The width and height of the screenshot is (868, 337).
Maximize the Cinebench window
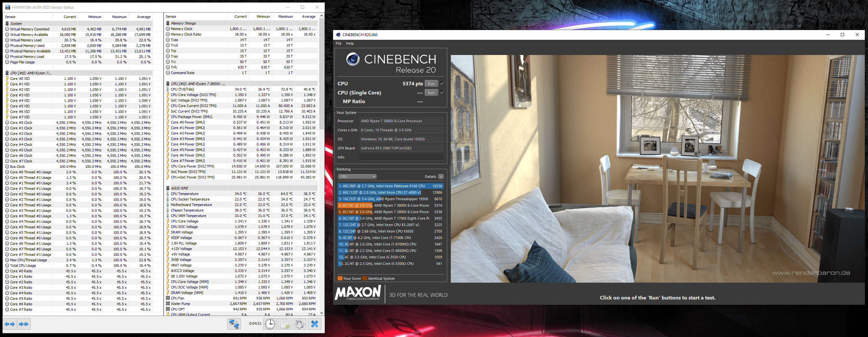842,35
